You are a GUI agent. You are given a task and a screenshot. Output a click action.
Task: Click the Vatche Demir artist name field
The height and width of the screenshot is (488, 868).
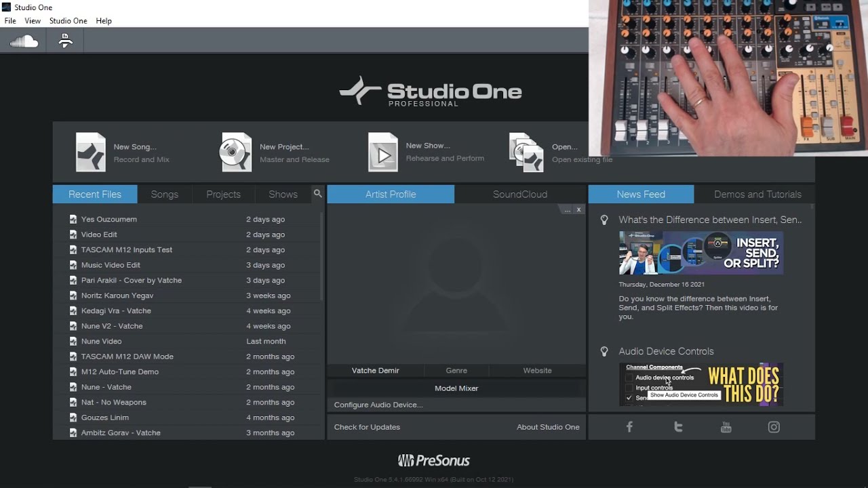point(376,371)
